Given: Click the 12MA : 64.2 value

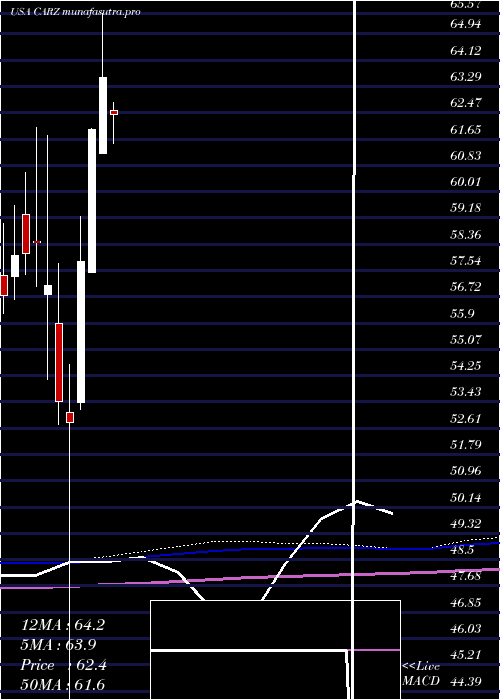Looking at the screenshot, I should (x=63, y=625).
